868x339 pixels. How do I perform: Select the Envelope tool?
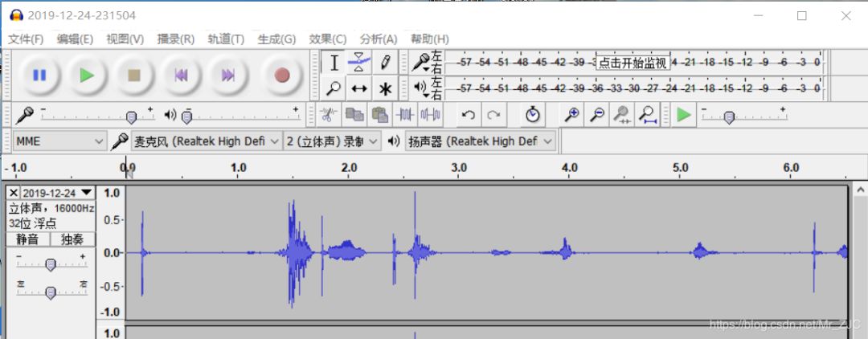(x=359, y=63)
